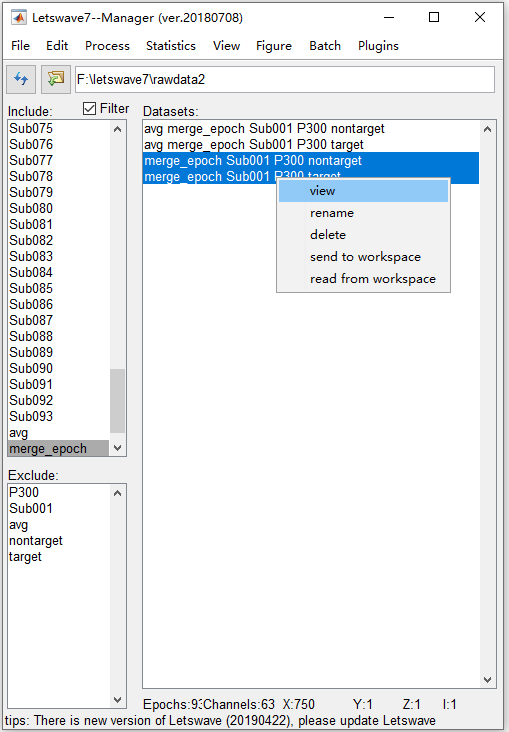Select P300 in Exclude list

(59, 493)
